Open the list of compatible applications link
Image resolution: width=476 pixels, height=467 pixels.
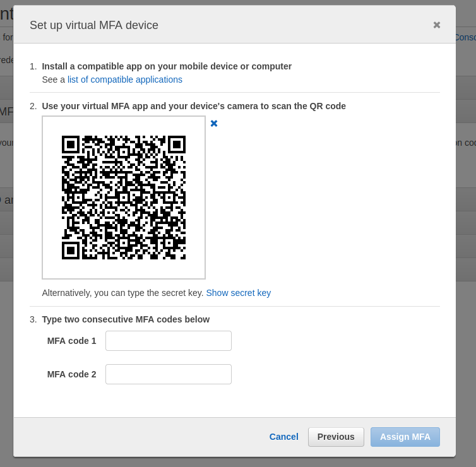(125, 80)
